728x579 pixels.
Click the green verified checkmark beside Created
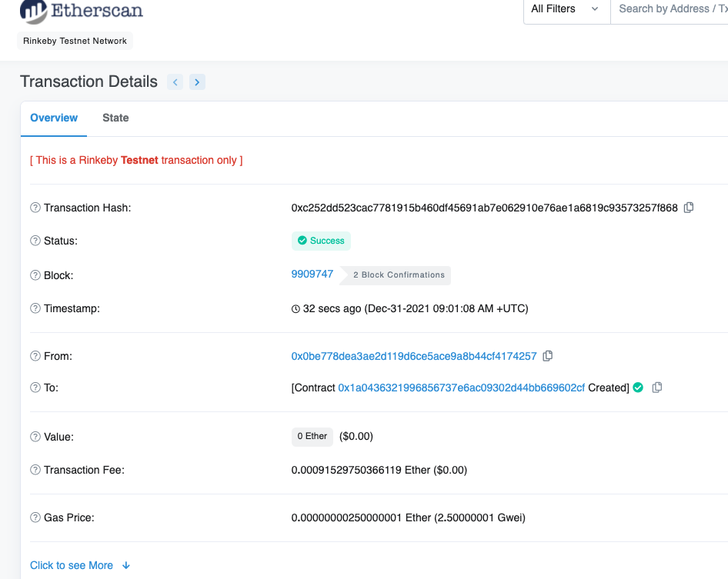pyautogui.click(x=639, y=388)
